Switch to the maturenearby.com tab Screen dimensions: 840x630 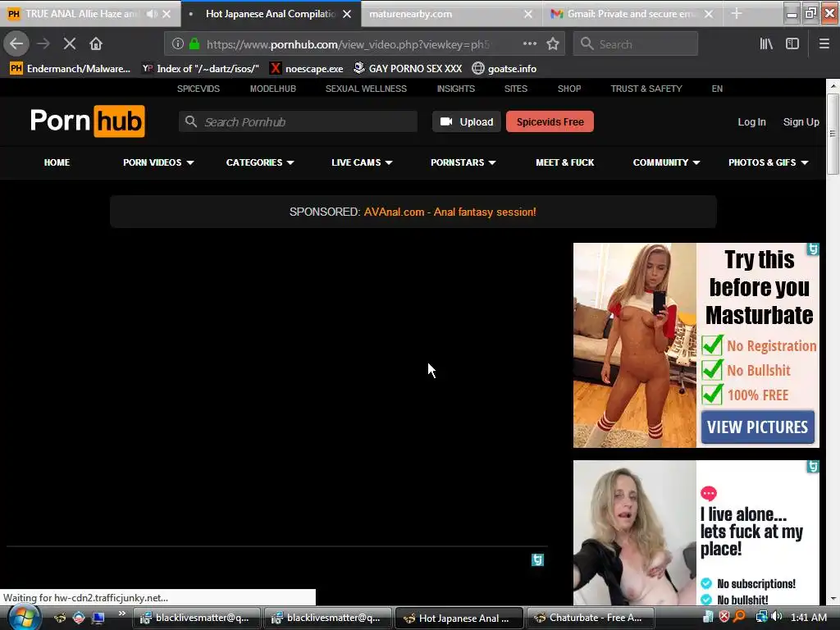tap(452, 14)
